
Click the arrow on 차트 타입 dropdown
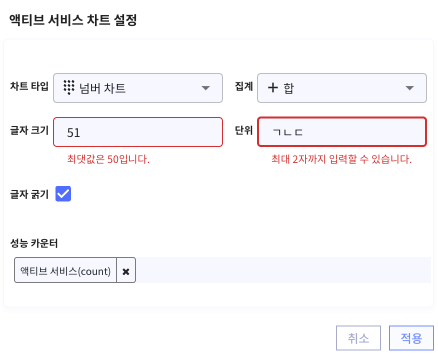[206, 88]
